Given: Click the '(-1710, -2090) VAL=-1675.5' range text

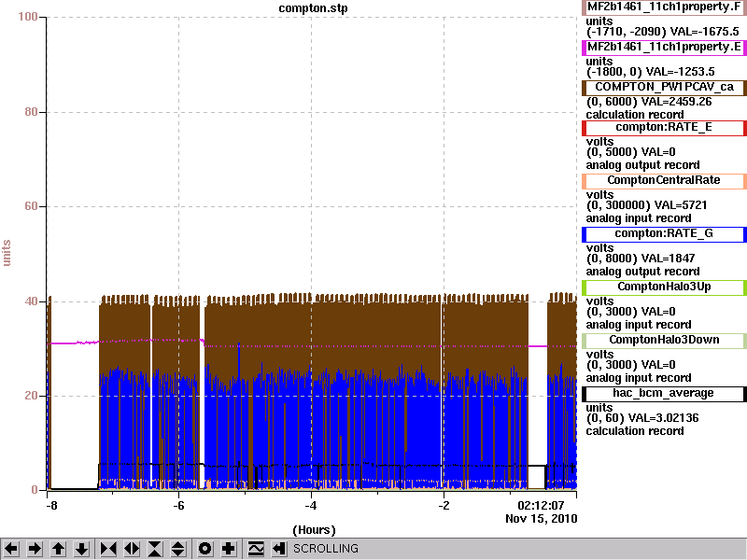Looking at the screenshot, I should (x=662, y=32).
